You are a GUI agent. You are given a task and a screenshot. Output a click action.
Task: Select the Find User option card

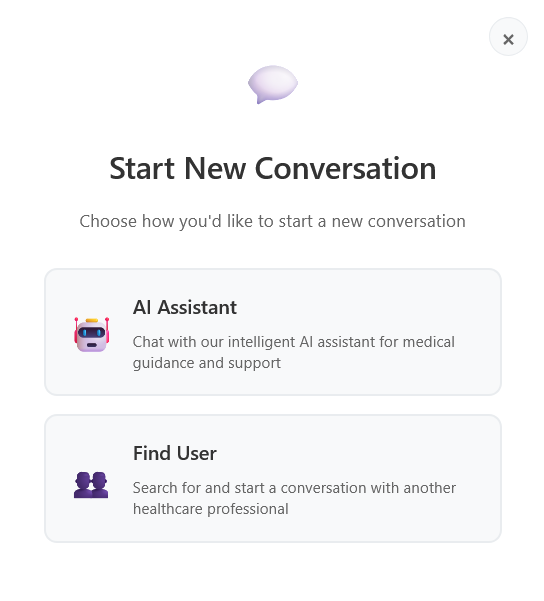(x=273, y=478)
